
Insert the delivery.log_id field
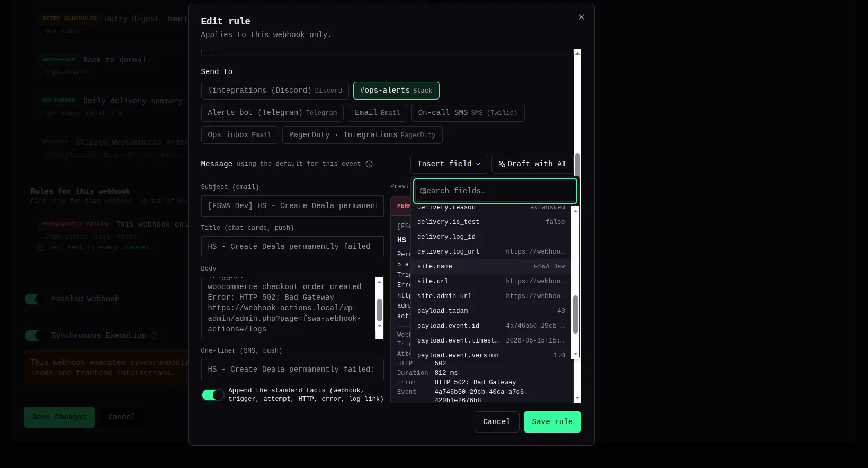point(491,237)
